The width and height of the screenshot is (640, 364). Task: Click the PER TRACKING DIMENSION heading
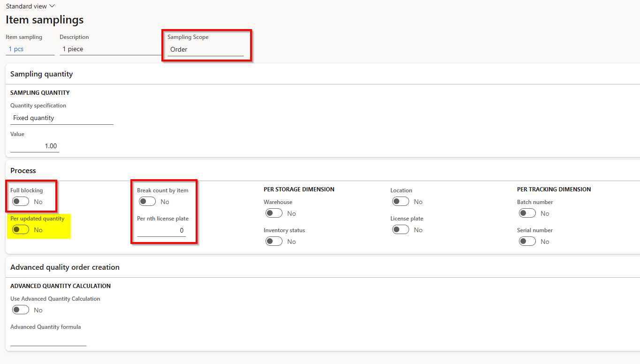[554, 190]
